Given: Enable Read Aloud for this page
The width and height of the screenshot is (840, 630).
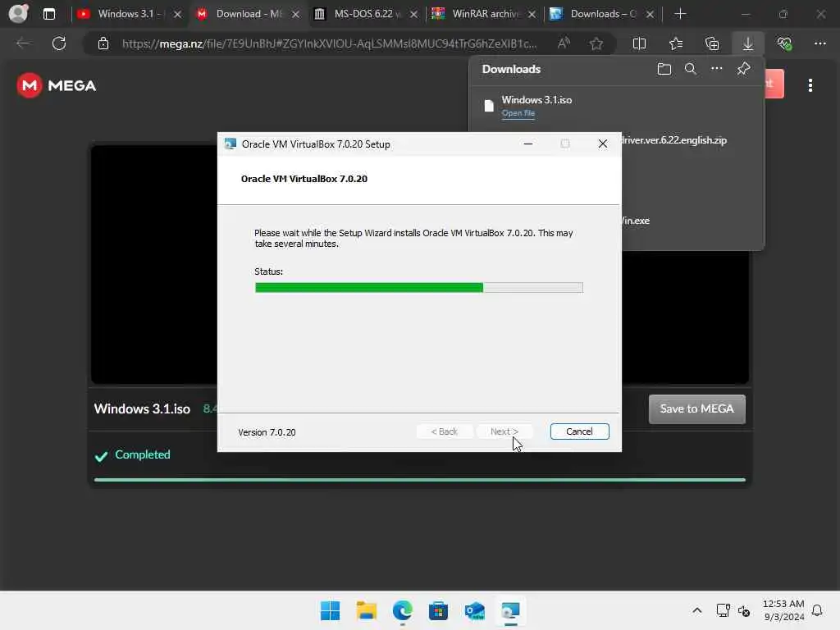Looking at the screenshot, I should point(564,43).
